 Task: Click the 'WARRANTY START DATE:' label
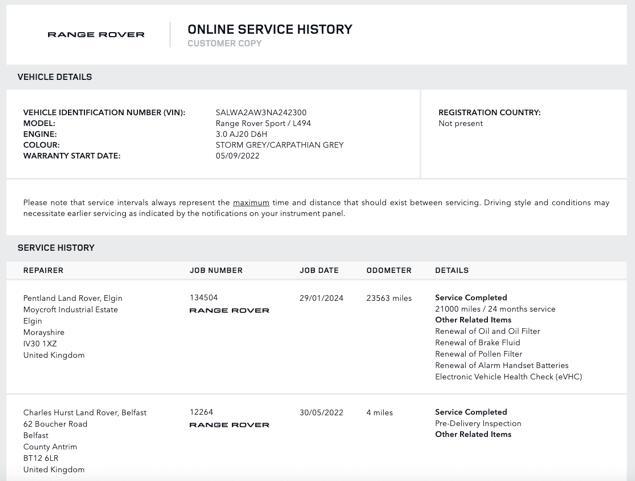(x=72, y=156)
